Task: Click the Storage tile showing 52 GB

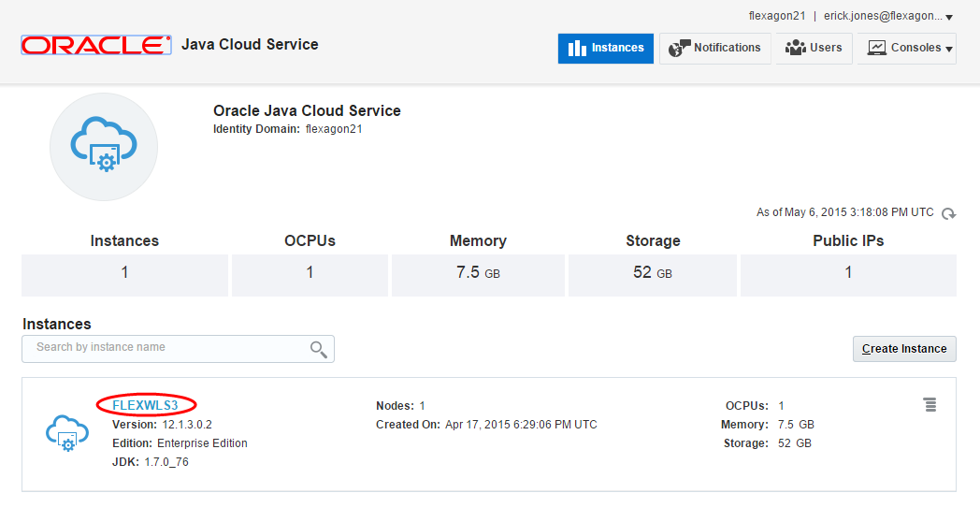Action: [653, 275]
